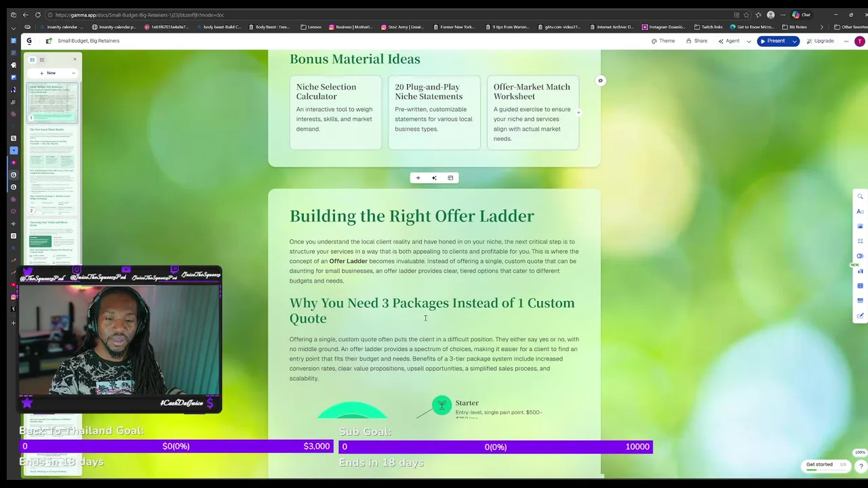
Task: Open the charts tool marked NEW
Action: click(x=861, y=271)
